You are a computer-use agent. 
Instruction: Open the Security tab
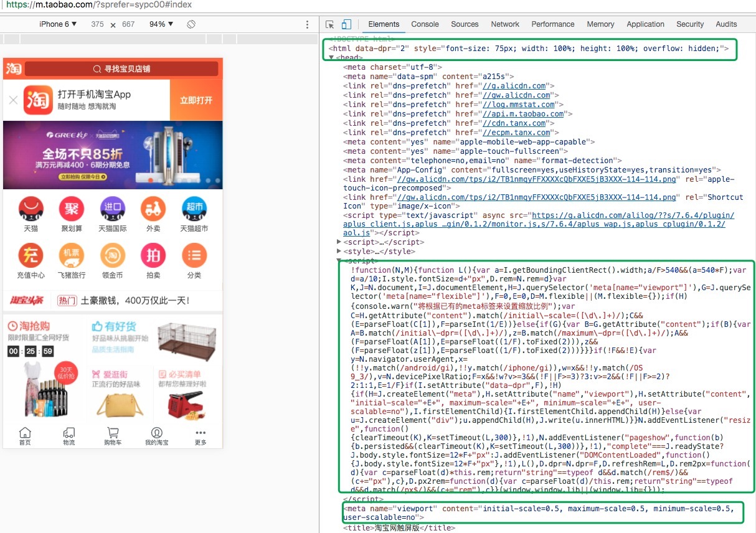pos(690,24)
